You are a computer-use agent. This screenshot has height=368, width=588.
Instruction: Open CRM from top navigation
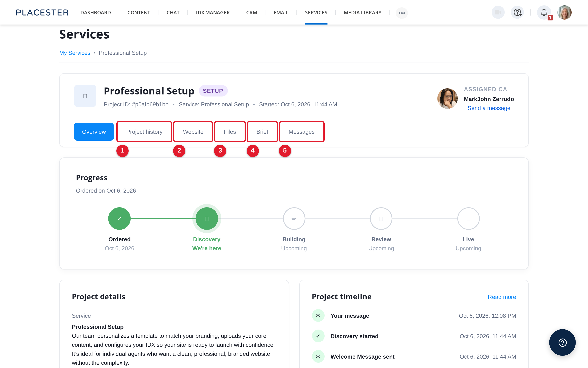252,12
